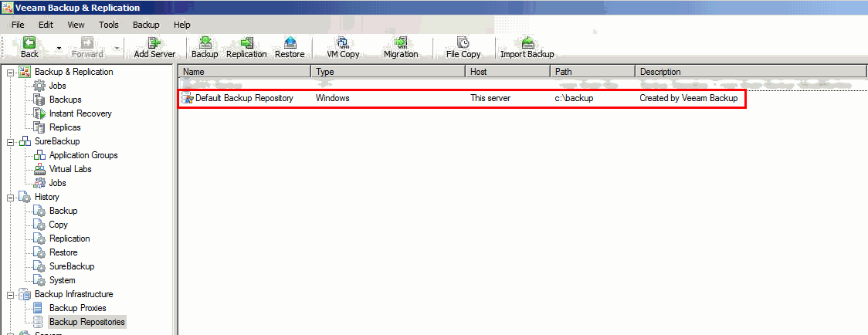
Task: Click the Replicas node icon
Action: coord(39,127)
